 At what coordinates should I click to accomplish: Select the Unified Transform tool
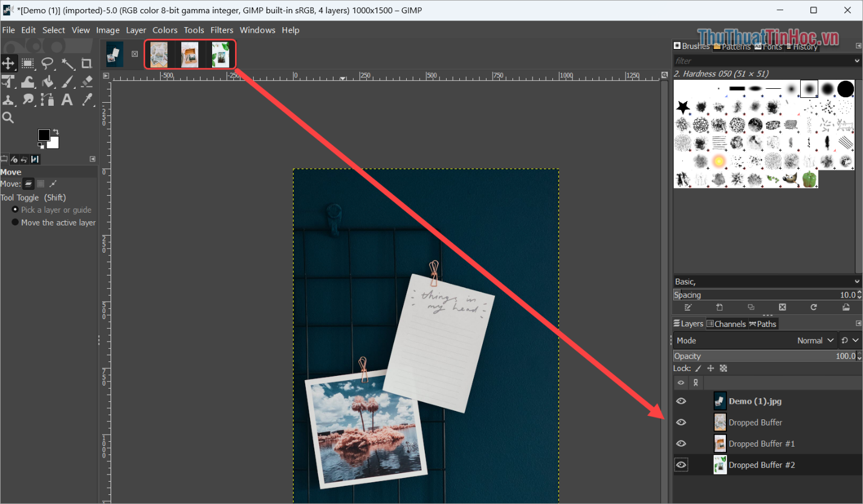click(8, 82)
